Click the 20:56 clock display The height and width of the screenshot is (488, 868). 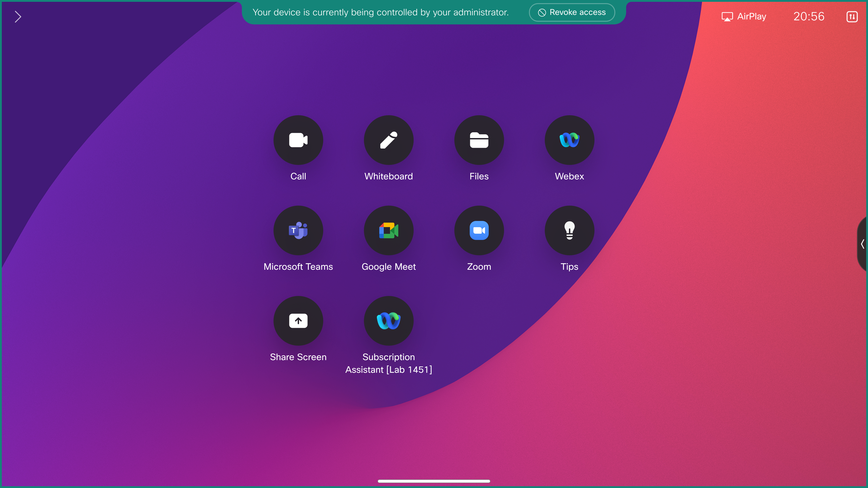809,16
